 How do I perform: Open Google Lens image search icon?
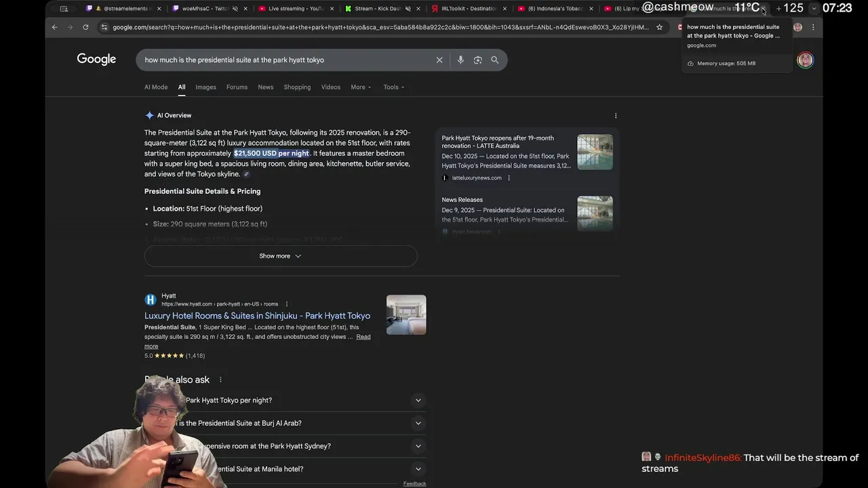(477, 60)
